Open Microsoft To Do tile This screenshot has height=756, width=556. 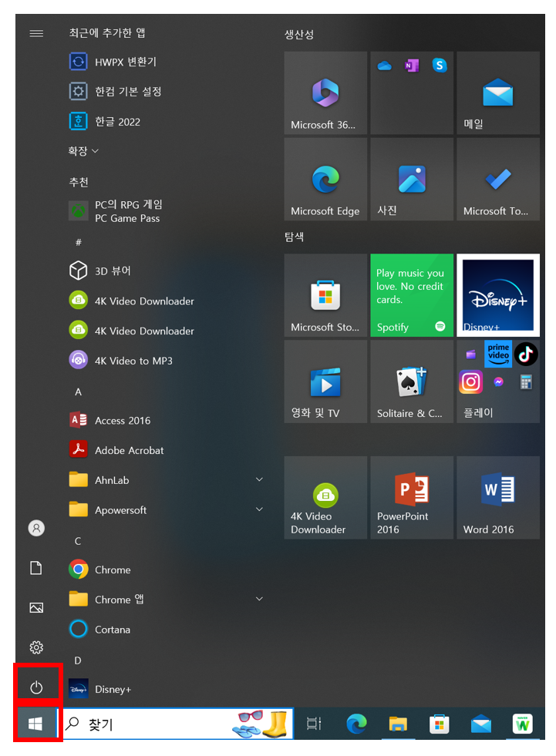(498, 180)
